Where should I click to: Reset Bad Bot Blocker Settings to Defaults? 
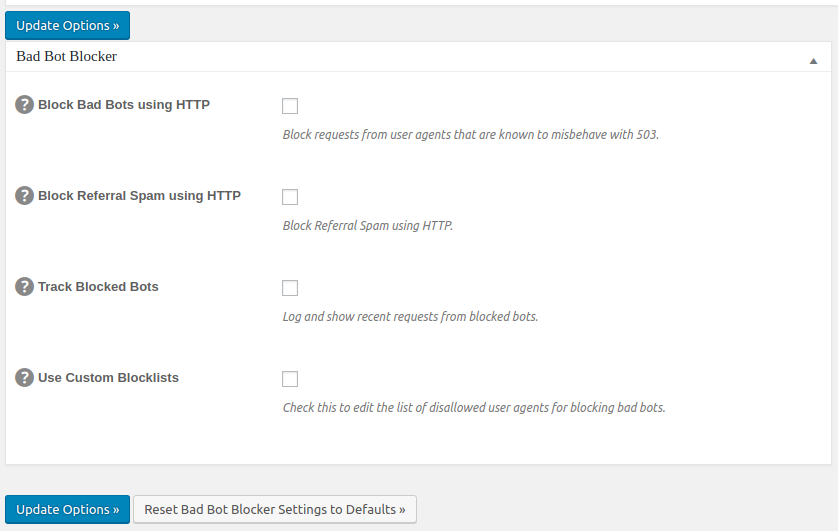coord(275,509)
